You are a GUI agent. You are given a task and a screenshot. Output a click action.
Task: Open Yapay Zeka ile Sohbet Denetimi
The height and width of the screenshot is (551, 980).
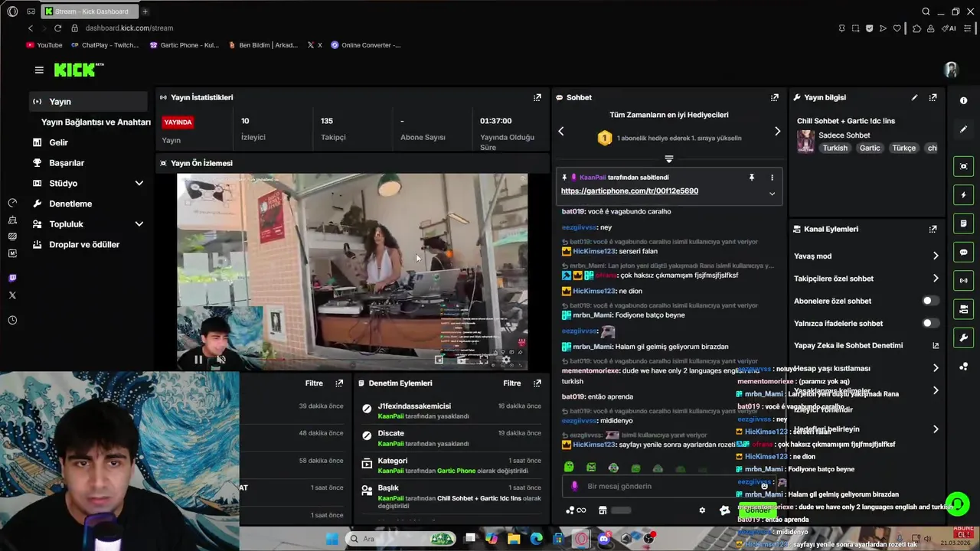pos(866,345)
